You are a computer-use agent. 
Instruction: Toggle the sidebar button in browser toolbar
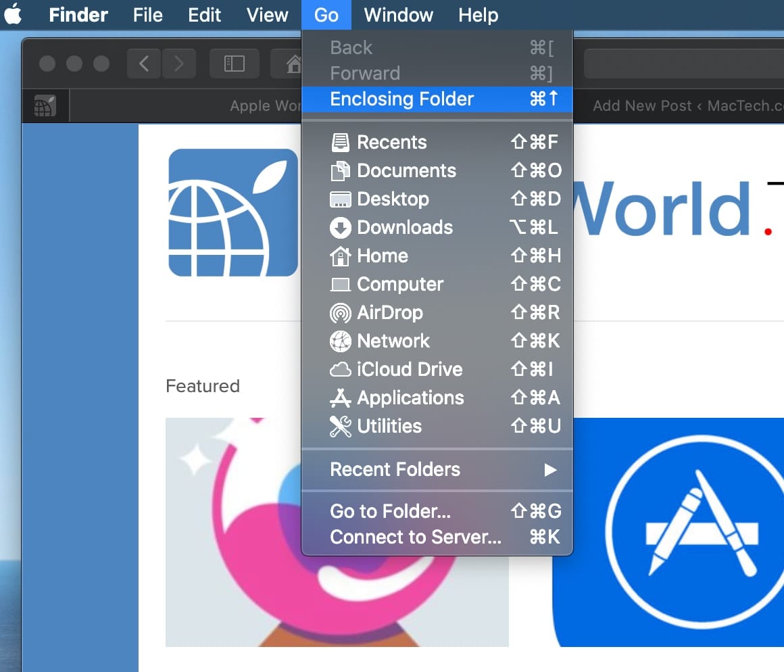234,64
